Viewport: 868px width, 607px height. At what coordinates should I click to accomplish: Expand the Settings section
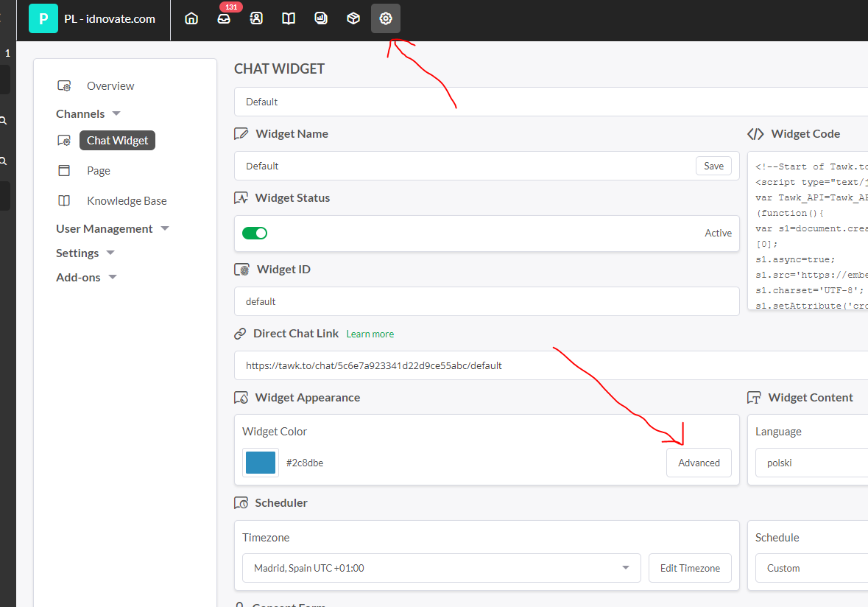coord(85,253)
